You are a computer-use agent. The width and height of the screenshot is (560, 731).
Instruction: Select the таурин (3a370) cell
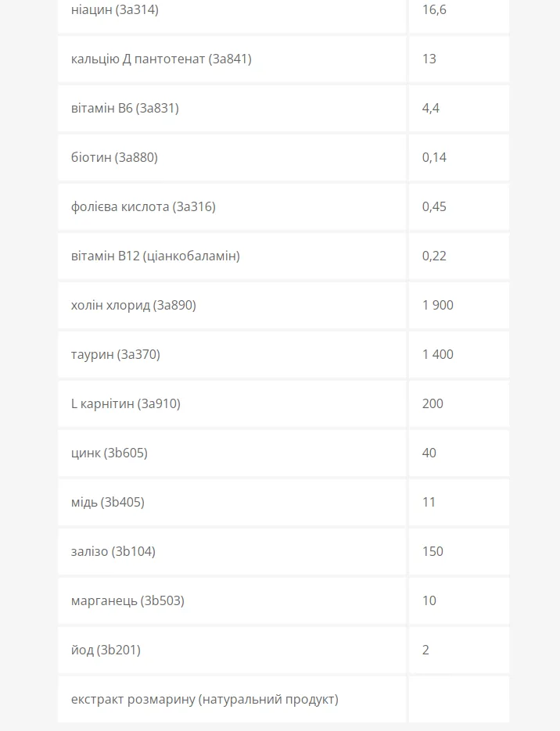pos(232,354)
